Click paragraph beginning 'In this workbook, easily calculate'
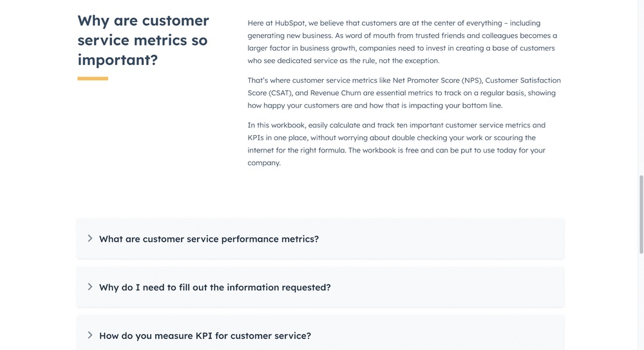The image size is (644, 350). [397, 143]
